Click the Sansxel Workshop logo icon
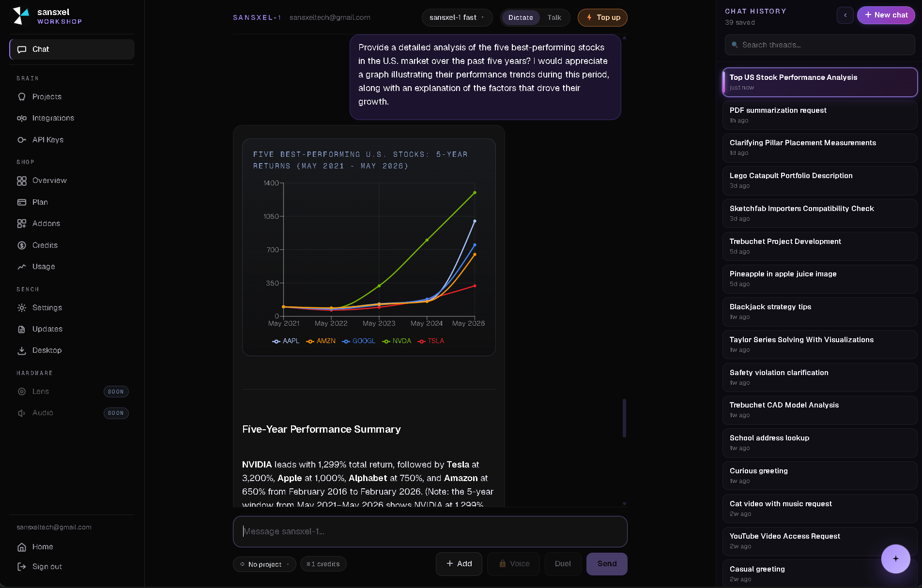This screenshot has height=588, width=922. click(x=21, y=16)
